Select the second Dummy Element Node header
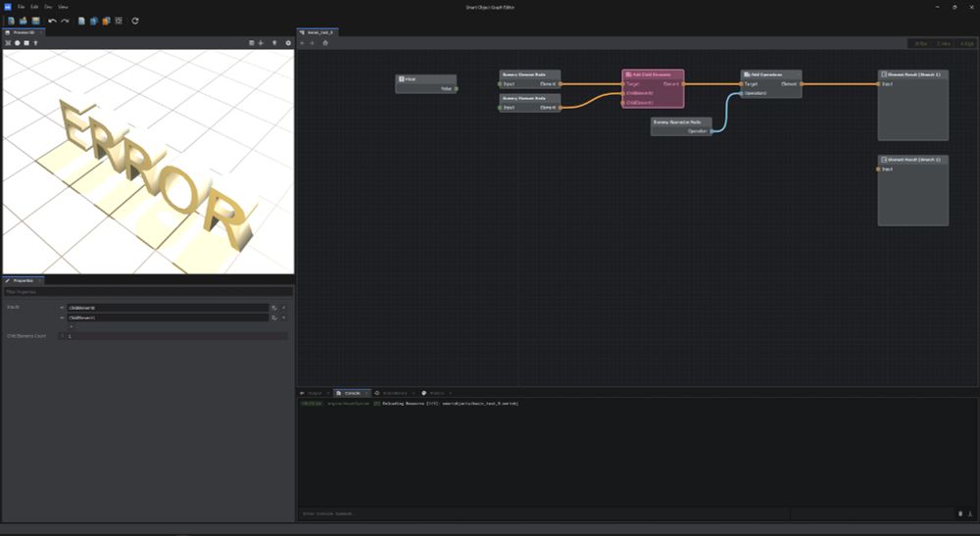 (529, 98)
